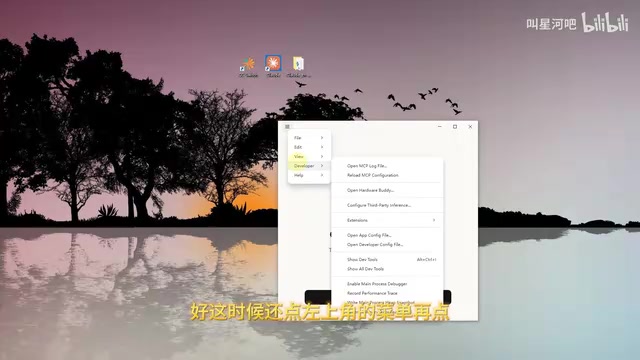Minimize the app window

click(x=440, y=127)
